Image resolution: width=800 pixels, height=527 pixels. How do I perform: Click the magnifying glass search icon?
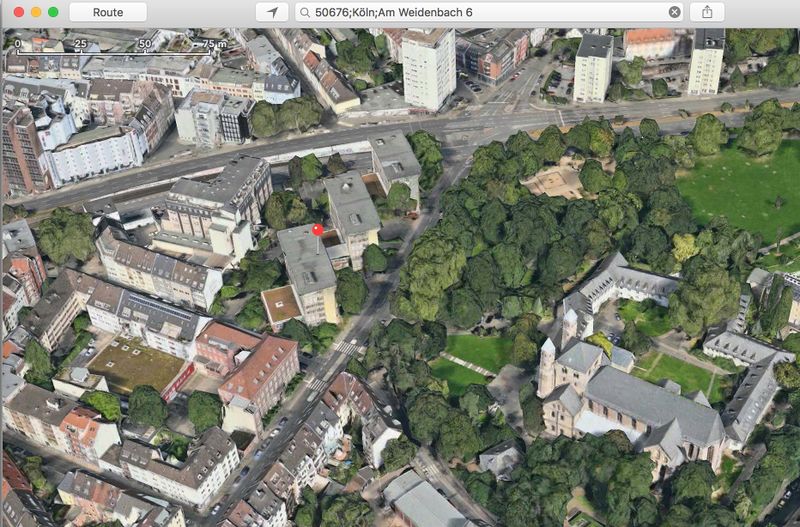click(x=305, y=12)
